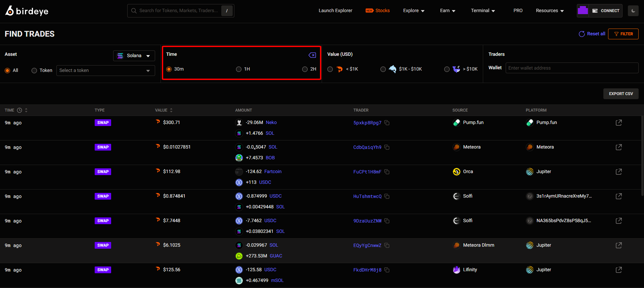Click the Neko token icon
644x288 pixels.
[239, 123]
